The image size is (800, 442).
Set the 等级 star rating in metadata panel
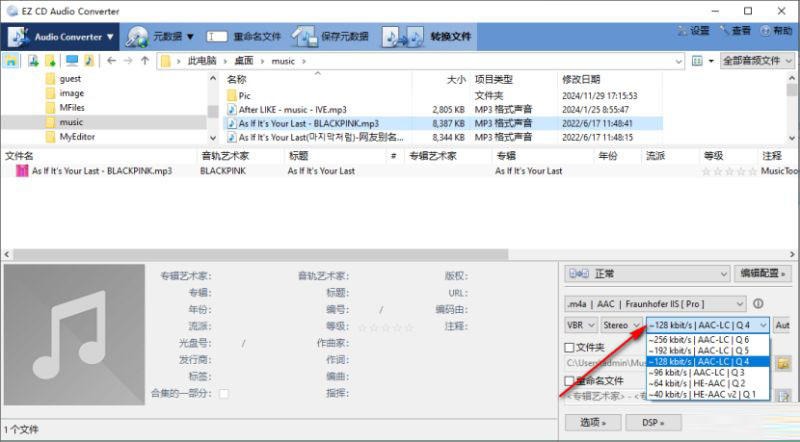click(386, 327)
